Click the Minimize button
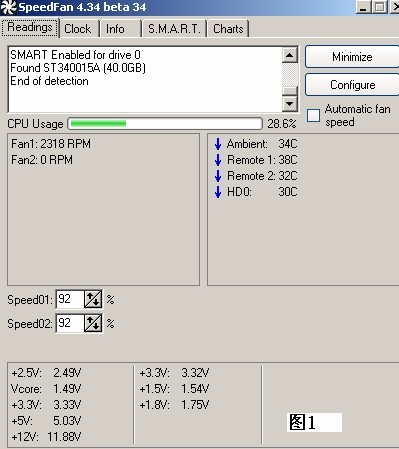Screen dimensions: 399x449 [x=352, y=57]
